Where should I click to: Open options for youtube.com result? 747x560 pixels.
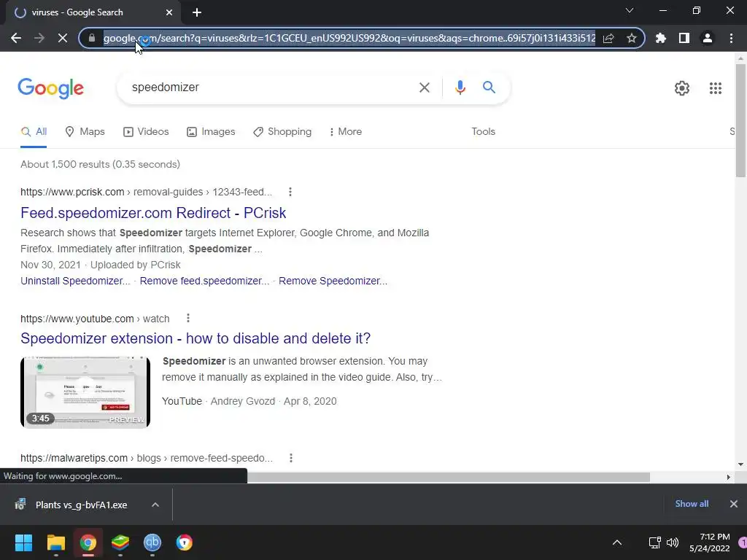(188, 318)
